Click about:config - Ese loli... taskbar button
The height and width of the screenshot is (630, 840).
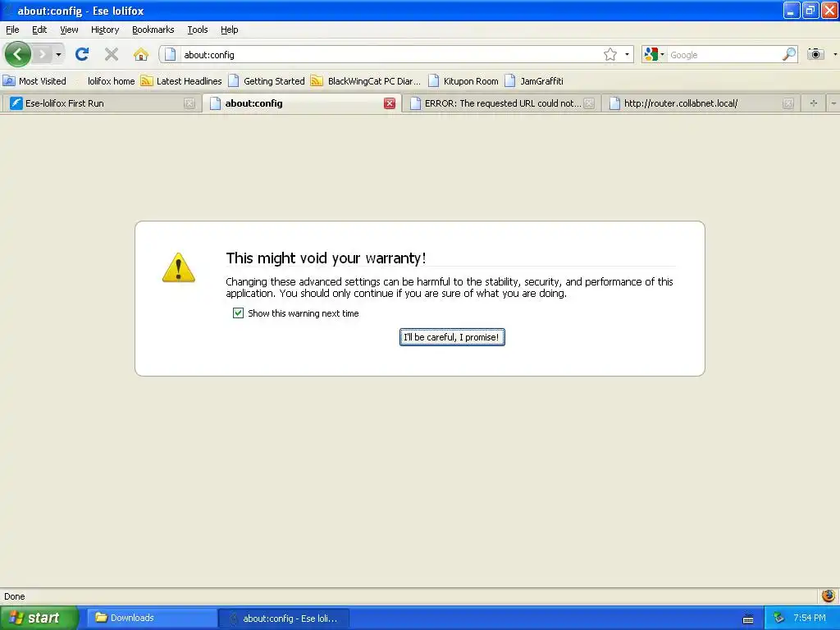tap(284, 619)
